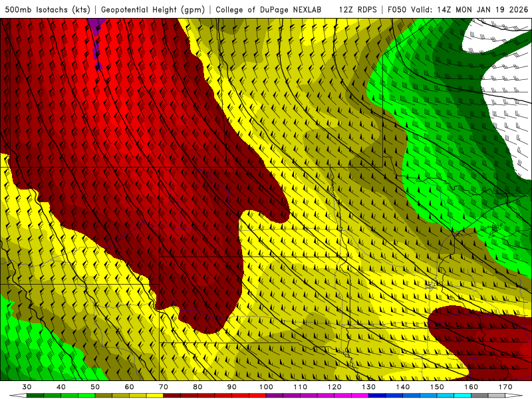Viewport: 532px width, 399px height.
Task: Click the '50' legend scale value
Action: 95,387
